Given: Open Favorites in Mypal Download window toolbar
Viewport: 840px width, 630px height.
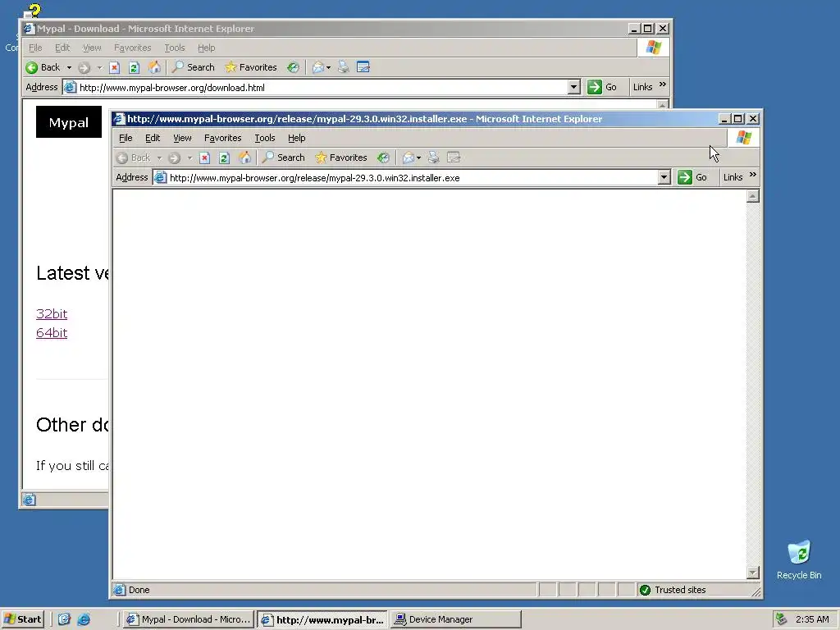Looking at the screenshot, I should (251, 67).
